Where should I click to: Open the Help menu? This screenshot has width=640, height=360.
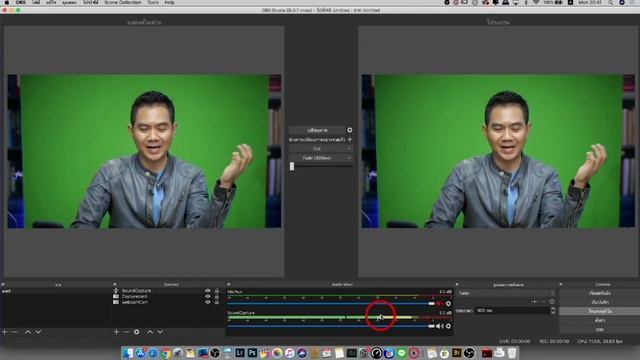point(169,2)
